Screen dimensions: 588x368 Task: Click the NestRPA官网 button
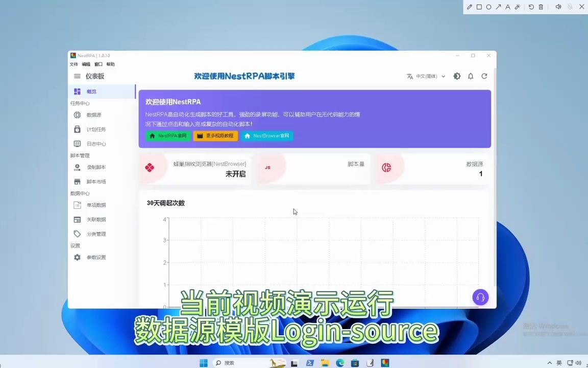[168, 135]
